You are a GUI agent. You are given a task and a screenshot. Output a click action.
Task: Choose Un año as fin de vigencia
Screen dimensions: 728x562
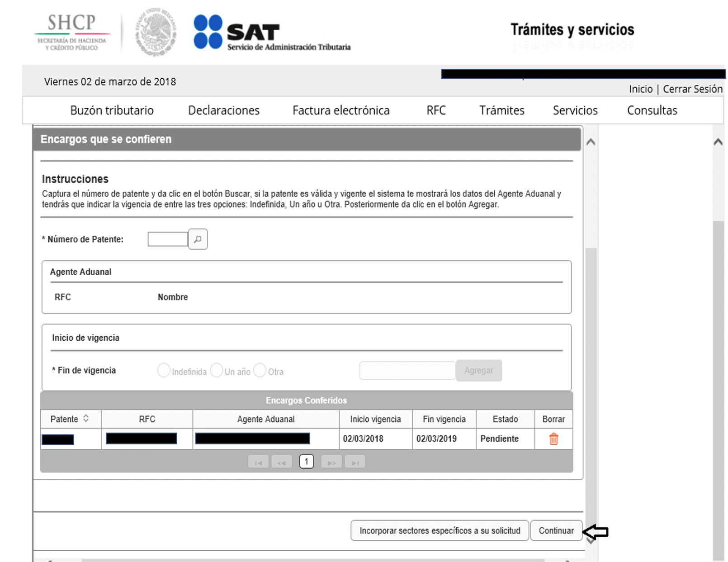pyautogui.click(x=217, y=370)
